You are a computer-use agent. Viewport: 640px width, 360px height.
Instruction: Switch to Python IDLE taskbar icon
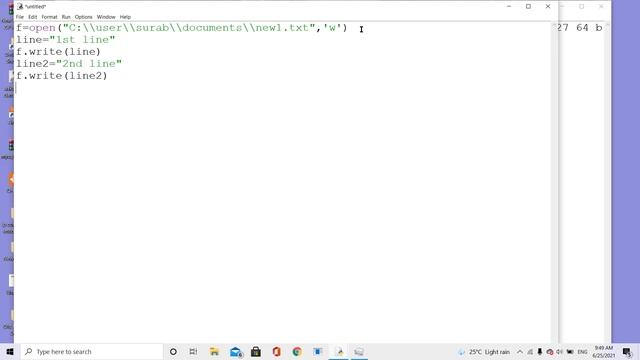tap(339, 351)
